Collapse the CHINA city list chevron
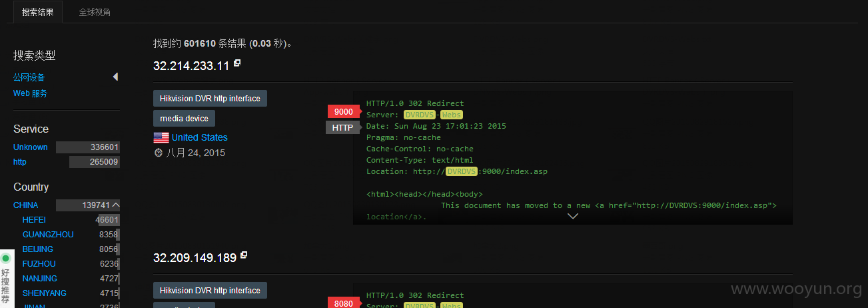The width and height of the screenshot is (868, 308). pos(116,205)
